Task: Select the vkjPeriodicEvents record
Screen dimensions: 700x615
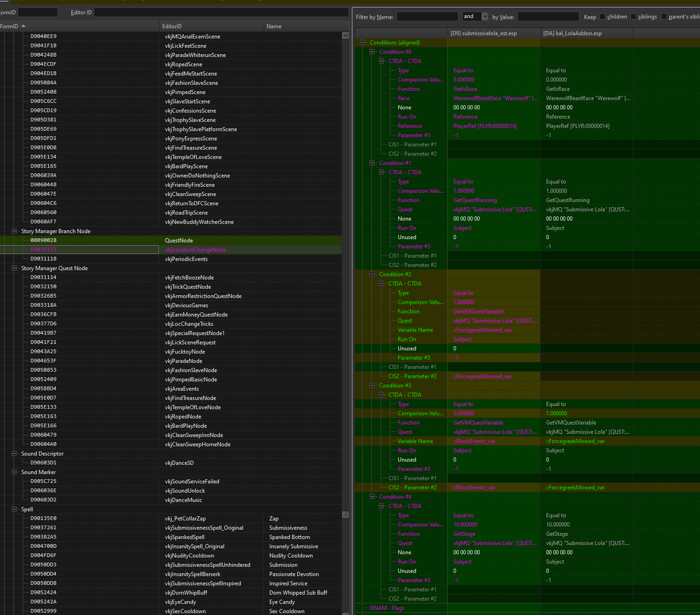Action: click(186, 259)
